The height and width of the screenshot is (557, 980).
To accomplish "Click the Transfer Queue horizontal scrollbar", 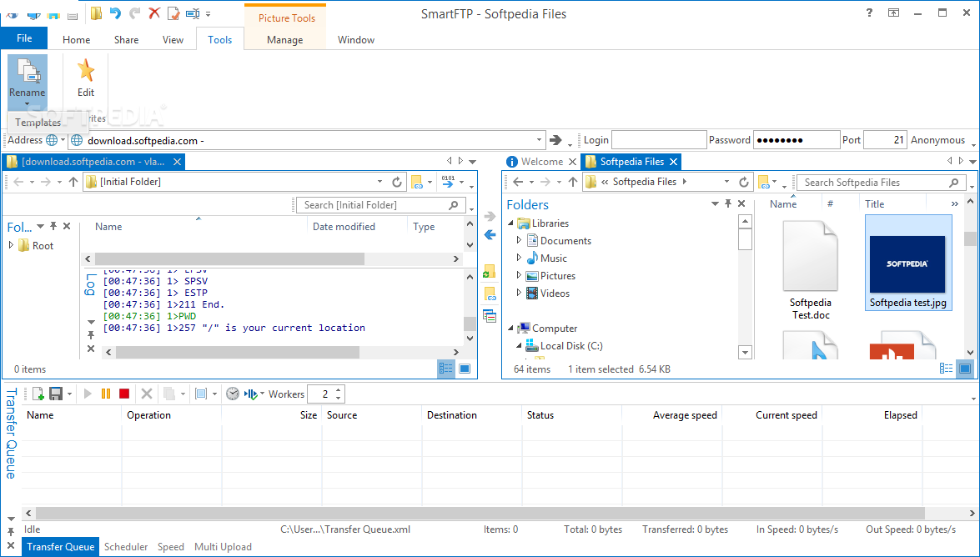I will click(x=480, y=514).
